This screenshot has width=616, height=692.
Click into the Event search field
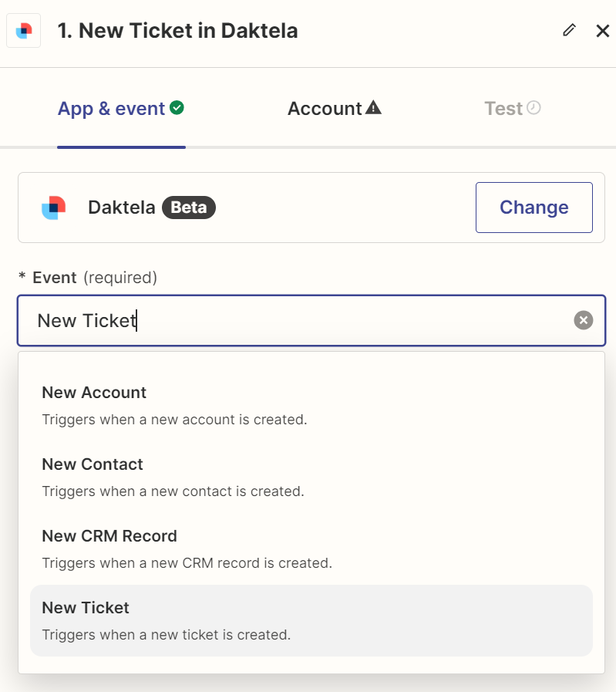(x=293, y=320)
